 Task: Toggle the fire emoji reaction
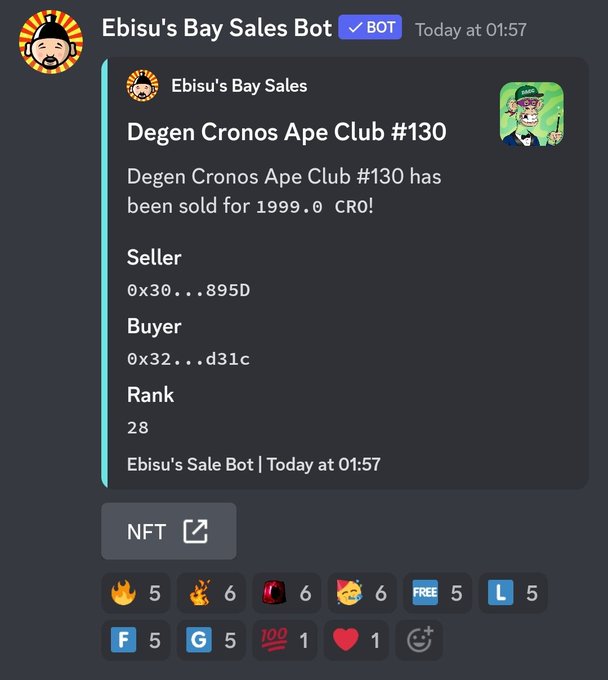(136, 593)
